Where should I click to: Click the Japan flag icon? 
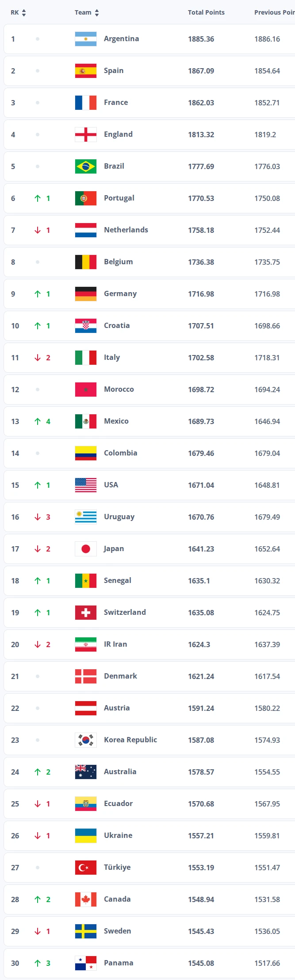coord(86,549)
